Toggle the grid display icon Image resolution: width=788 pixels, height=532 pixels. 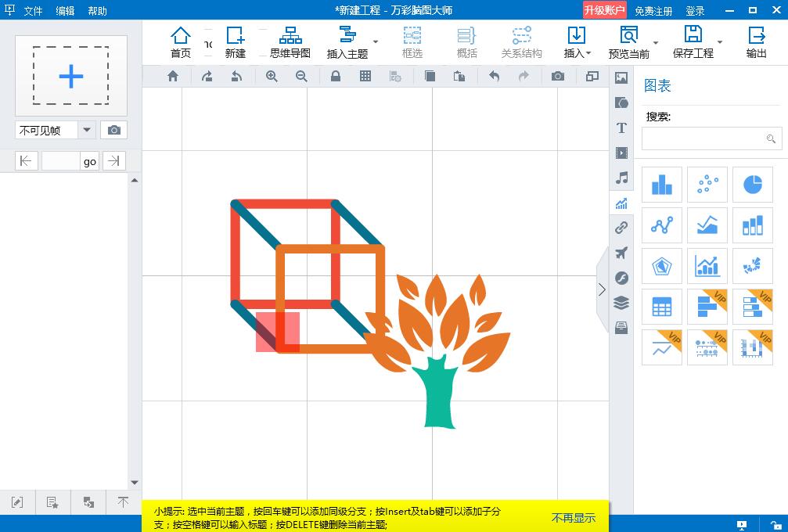(365, 76)
